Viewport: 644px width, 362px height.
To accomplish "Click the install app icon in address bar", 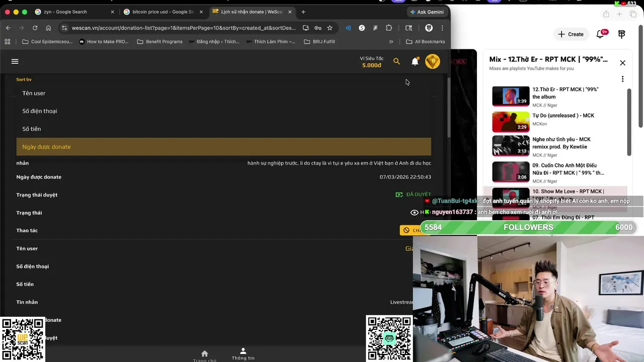I will (306, 28).
